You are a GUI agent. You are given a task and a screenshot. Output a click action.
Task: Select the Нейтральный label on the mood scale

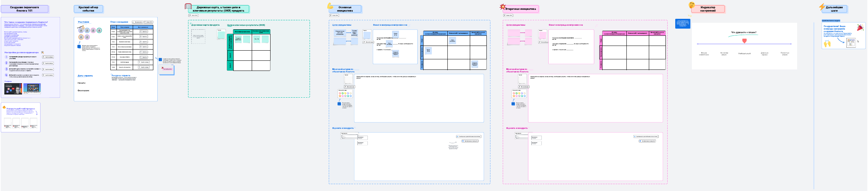coord(744,54)
